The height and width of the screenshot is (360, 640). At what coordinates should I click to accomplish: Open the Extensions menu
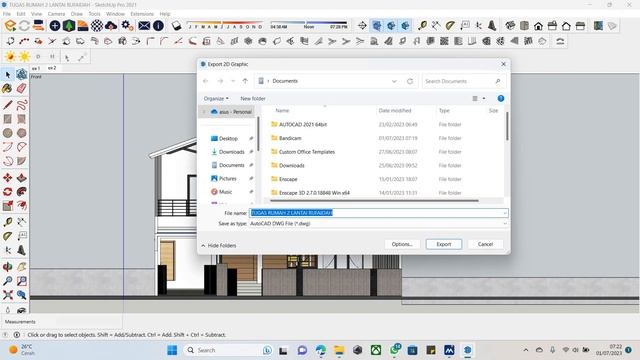142,14
